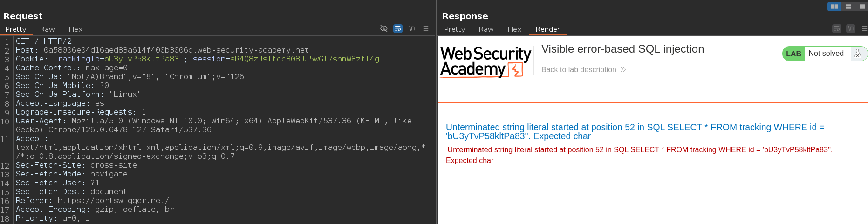Click the Web Security Academy logo
Screen dimensions: 868x224
pos(485,61)
